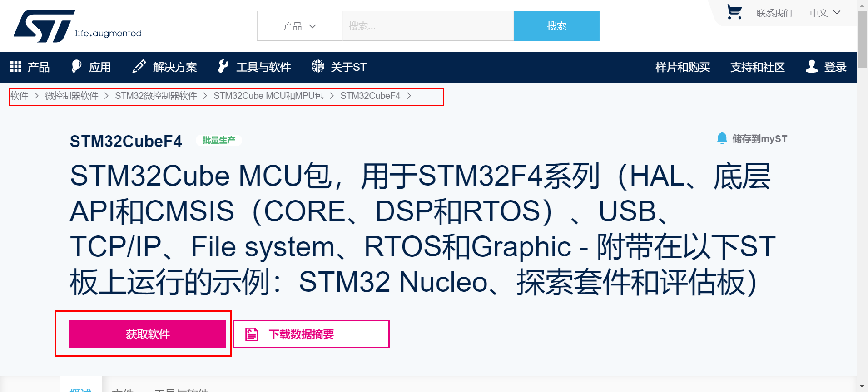Open the shopping cart icon
868x392 pixels.
click(734, 12)
